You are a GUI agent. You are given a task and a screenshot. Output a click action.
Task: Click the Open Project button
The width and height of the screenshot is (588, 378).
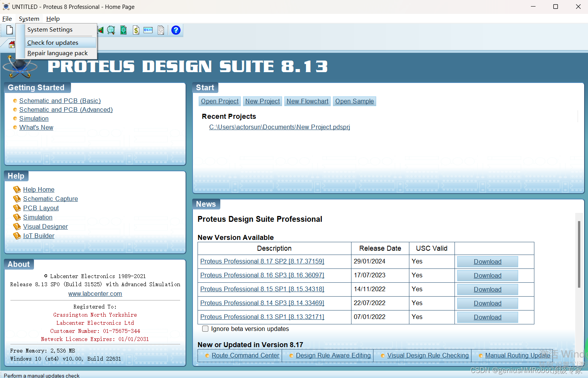[220, 101]
